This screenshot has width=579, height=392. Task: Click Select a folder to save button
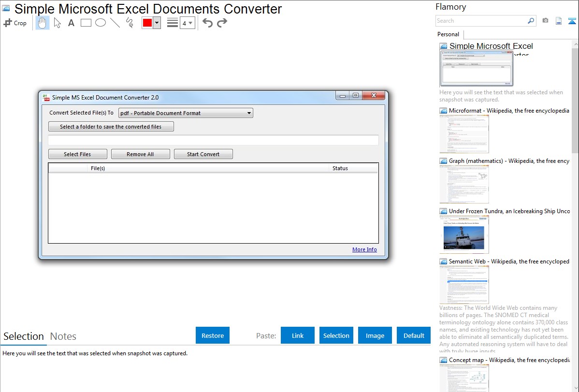point(111,127)
